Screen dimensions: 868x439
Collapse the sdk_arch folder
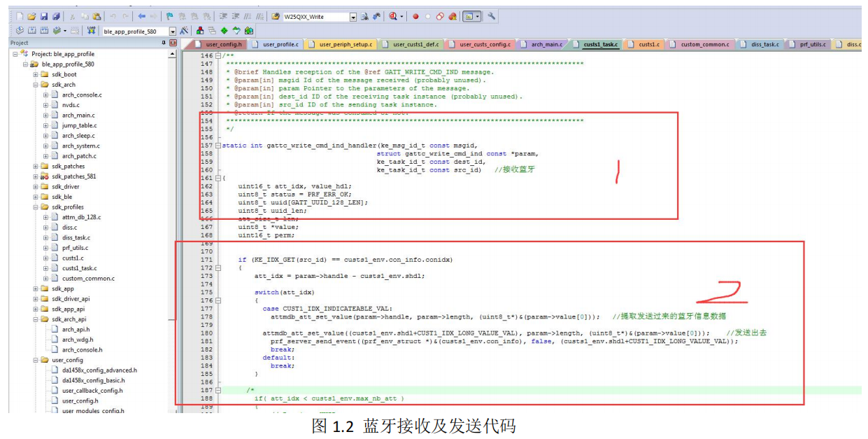point(36,85)
